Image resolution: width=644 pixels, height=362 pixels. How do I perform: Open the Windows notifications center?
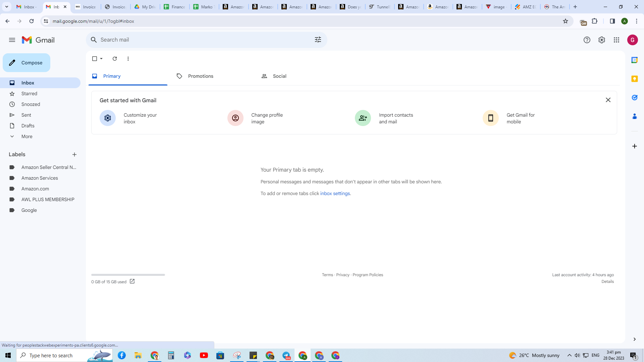click(x=634, y=355)
